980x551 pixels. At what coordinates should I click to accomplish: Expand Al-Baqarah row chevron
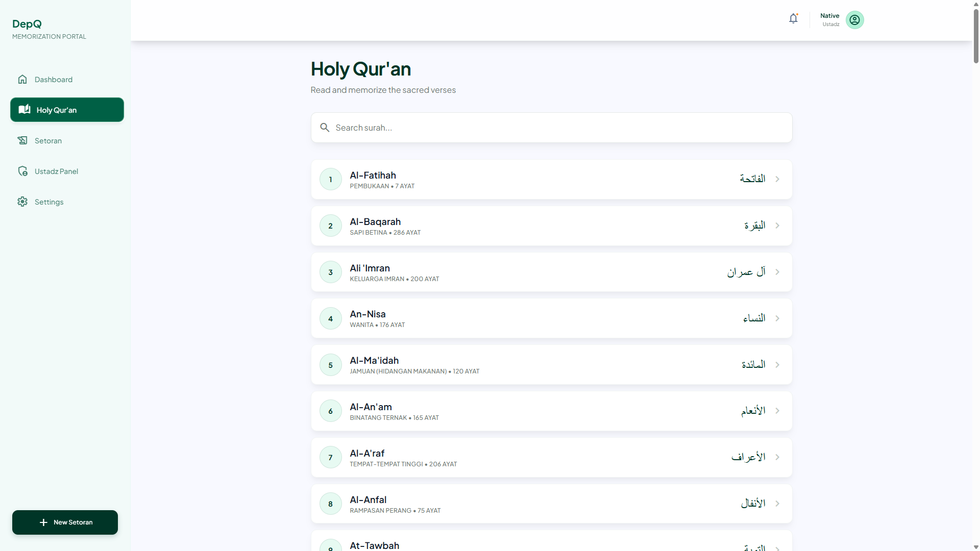click(x=777, y=226)
